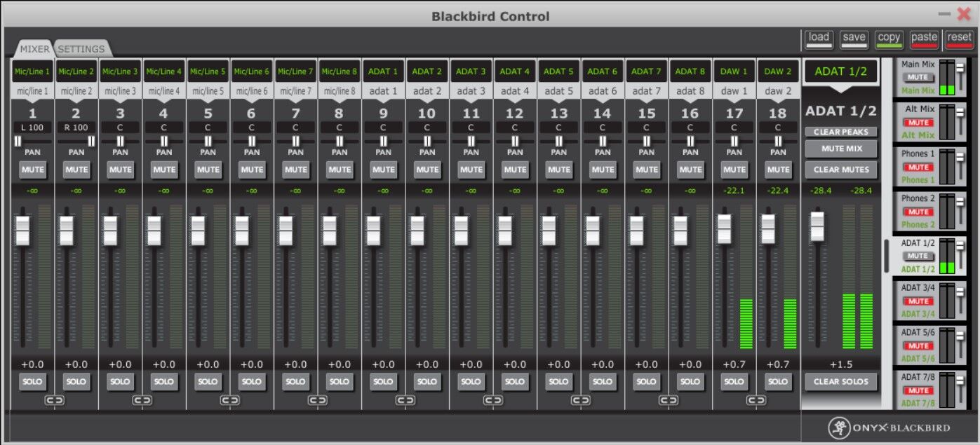This screenshot has width=980, height=445.
Task: Open the SETTINGS tab
Action: pyautogui.click(x=81, y=49)
